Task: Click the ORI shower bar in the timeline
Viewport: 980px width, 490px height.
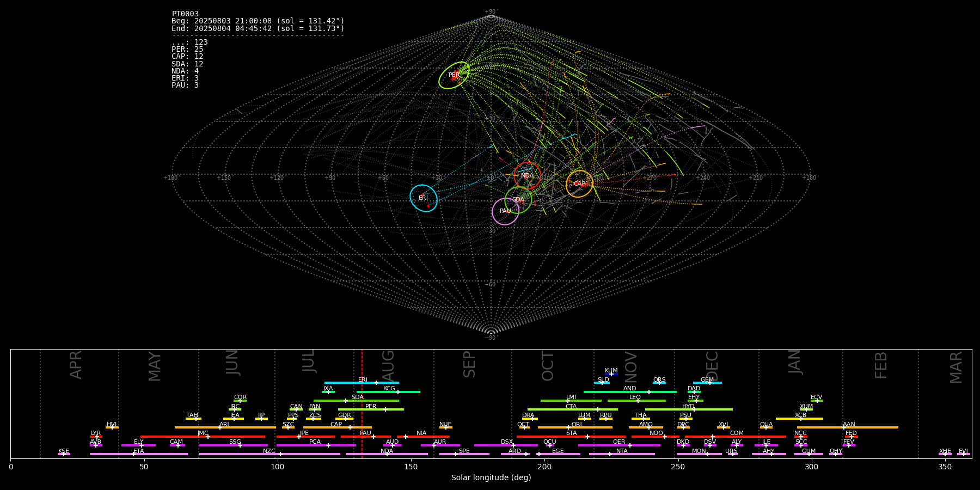Action: click(x=575, y=427)
